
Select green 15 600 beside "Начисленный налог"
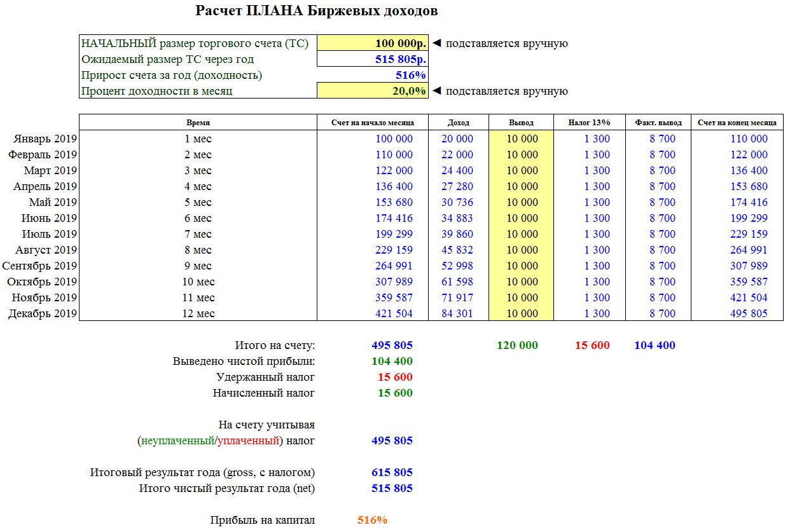click(x=395, y=393)
